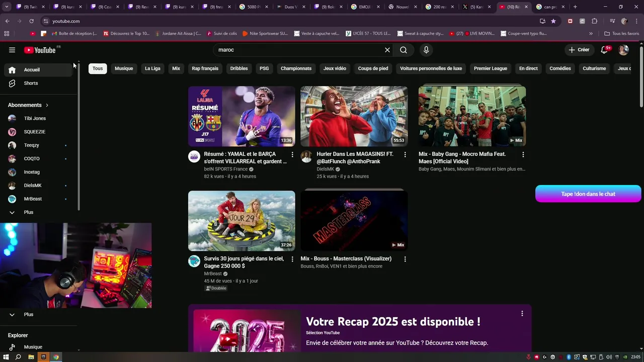This screenshot has height=362, width=644.
Task: Select the Championnats filter chip
Action: pos(296,68)
